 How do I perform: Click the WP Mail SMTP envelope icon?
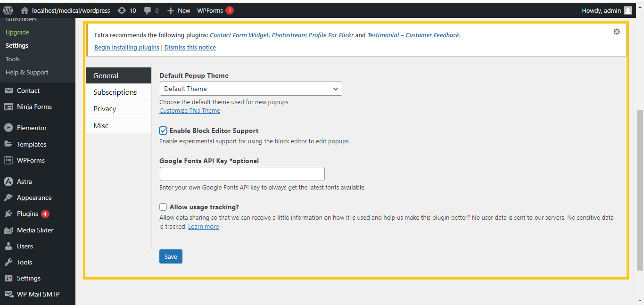coord(8,294)
